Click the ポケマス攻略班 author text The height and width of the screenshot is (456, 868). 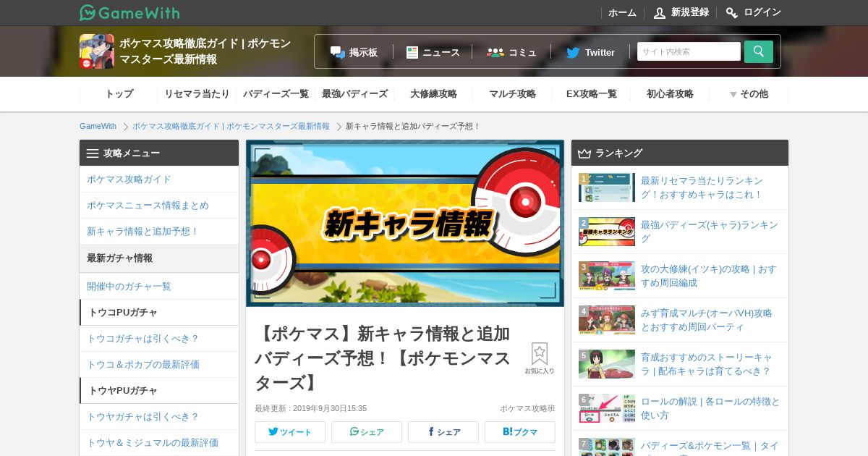click(x=527, y=408)
